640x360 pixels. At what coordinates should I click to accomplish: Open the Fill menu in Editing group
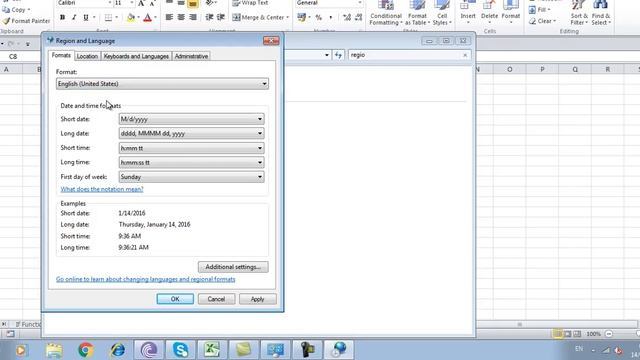pyautogui.click(x=540, y=9)
